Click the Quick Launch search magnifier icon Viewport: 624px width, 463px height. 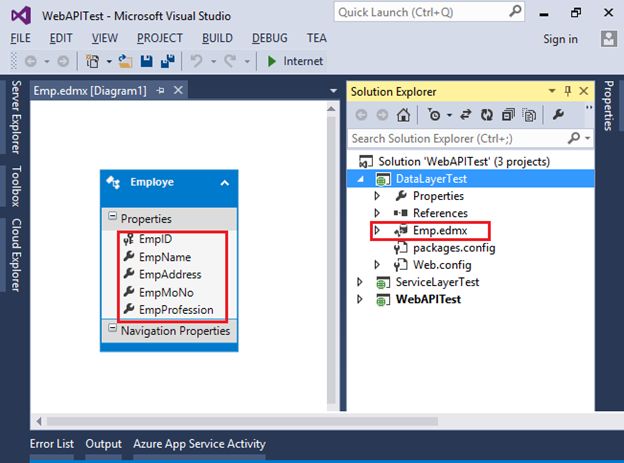tap(515, 12)
